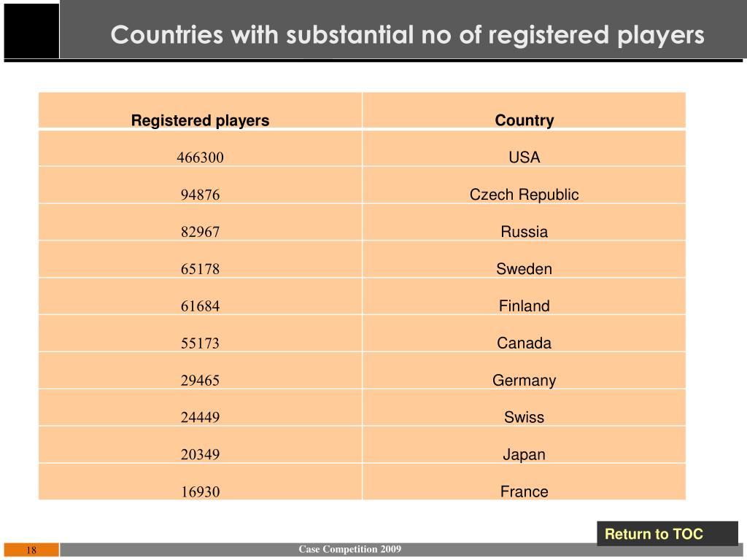The image size is (747, 560).
Task: Select the 466300 registered players cell
Action: click(x=200, y=157)
